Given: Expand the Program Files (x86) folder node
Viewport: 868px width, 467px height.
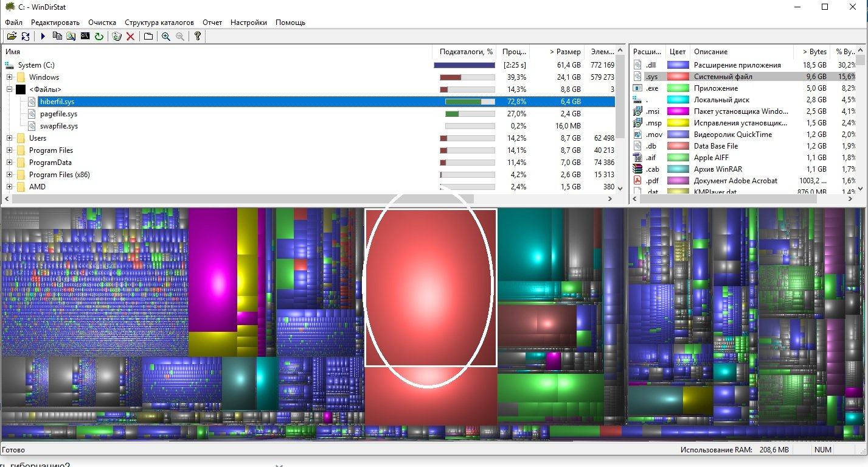Looking at the screenshot, I should 9,175.
